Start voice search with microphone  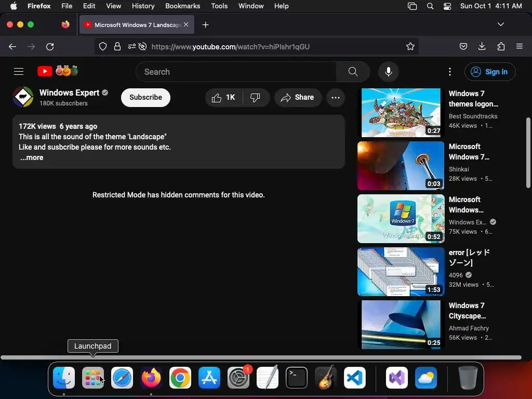pyautogui.click(x=389, y=72)
